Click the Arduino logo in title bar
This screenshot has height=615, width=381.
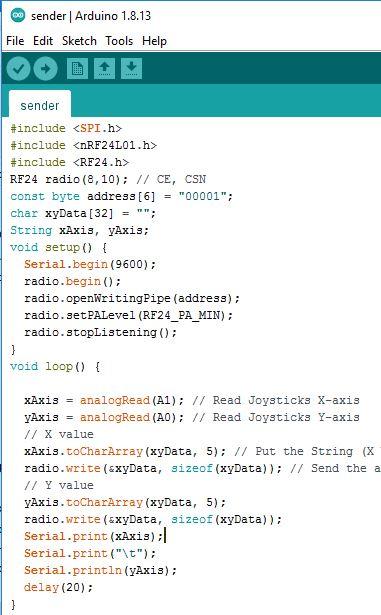tap(18, 16)
